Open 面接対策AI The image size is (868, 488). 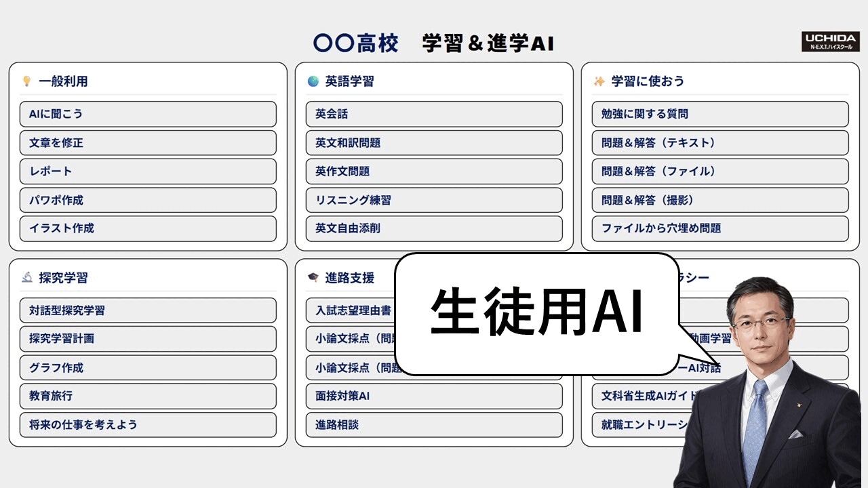coord(433,396)
